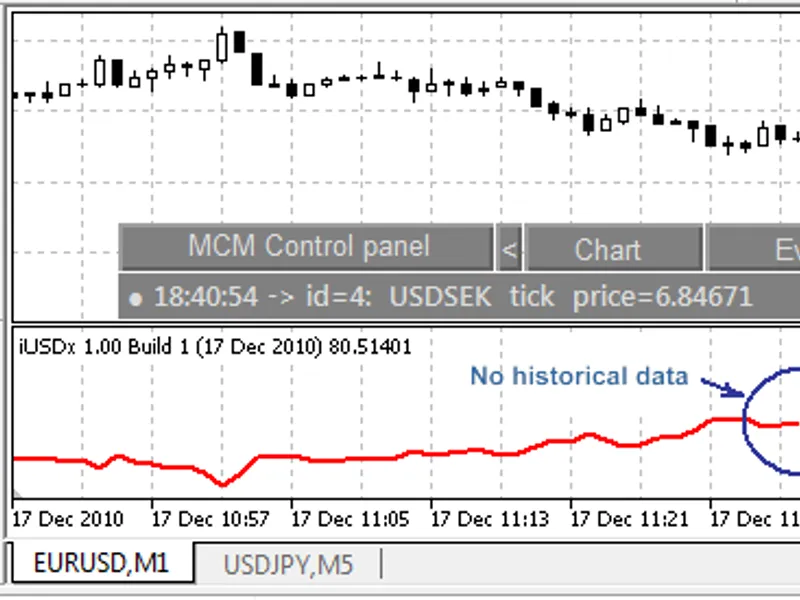800x600 pixels.
Task: Click the 'No historical data' annotation text
Action: pos(579,377)
